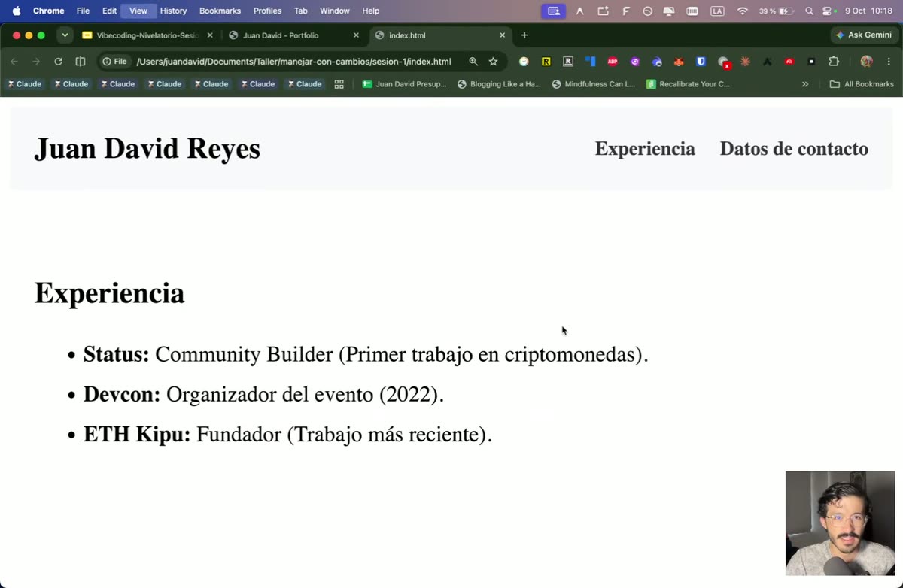
Task: Open the clock-face extension icon
Action: [524, 62]
